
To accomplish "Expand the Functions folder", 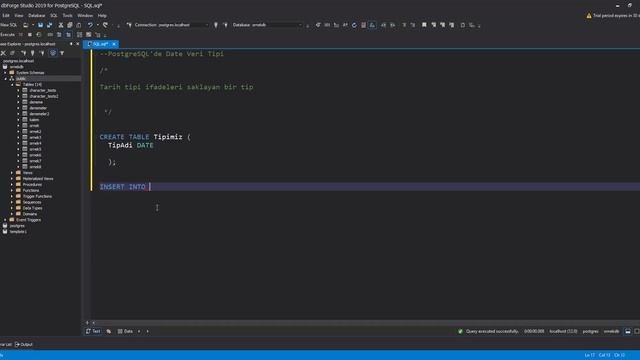I will (12, 190).
